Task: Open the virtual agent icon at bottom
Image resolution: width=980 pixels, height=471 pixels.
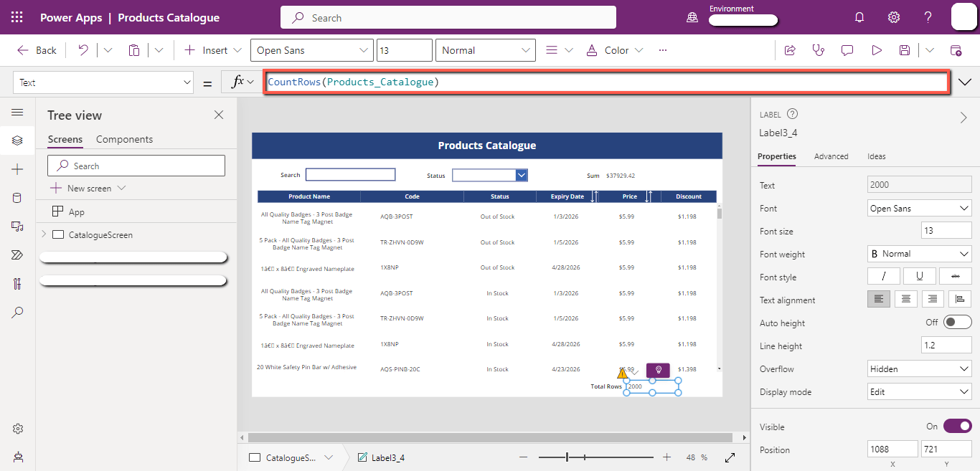Action: click(17, 457)
